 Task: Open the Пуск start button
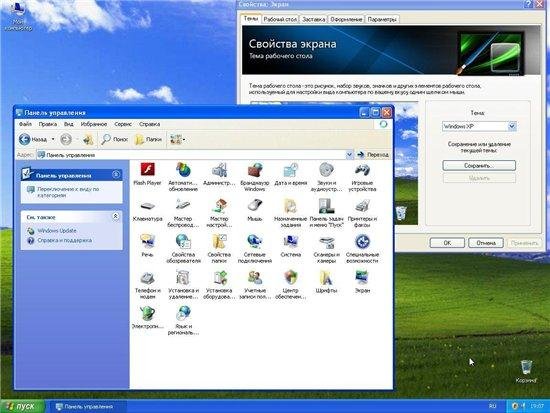22,406
